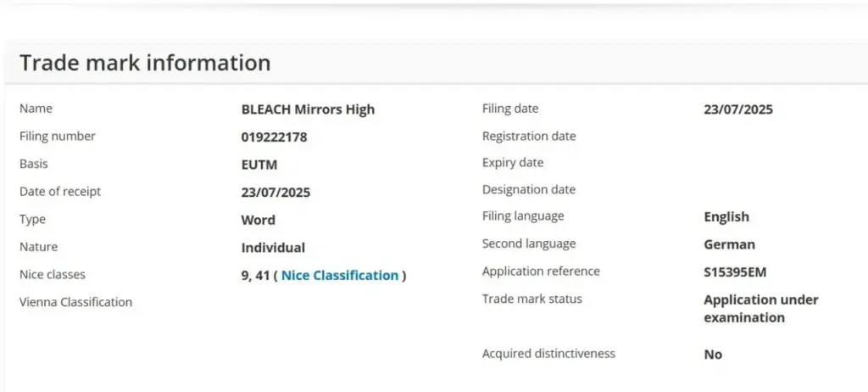Click the Expiry date label
The height and width of the screenshot is (392, 868).
click(512, 163)
